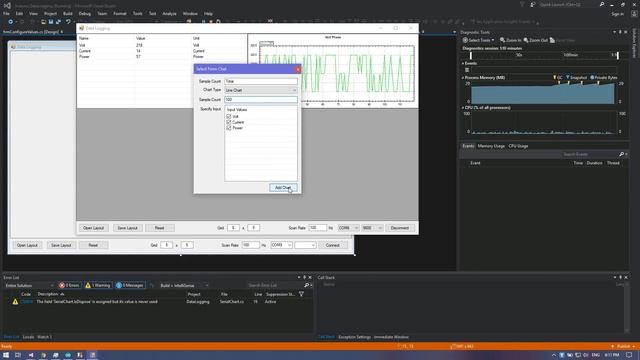
Task: Switch to the Watch 1 tab
Action: tap(44, 337)
